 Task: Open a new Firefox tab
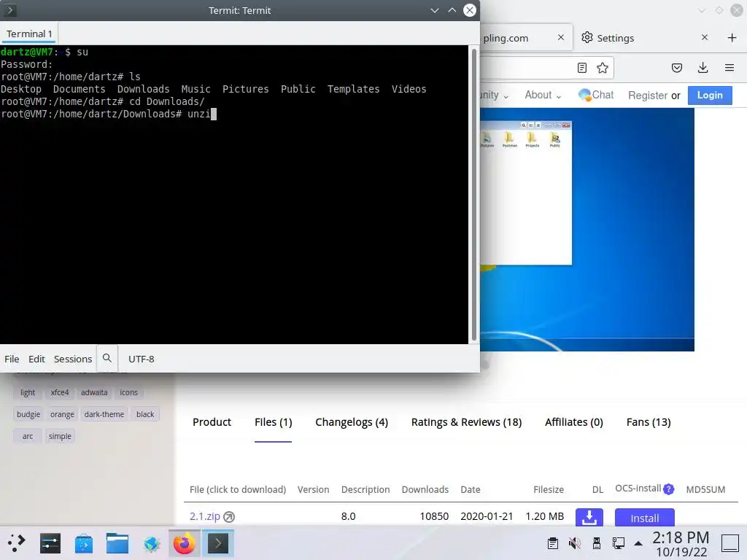pyautogui.click(x=732, y=38)
